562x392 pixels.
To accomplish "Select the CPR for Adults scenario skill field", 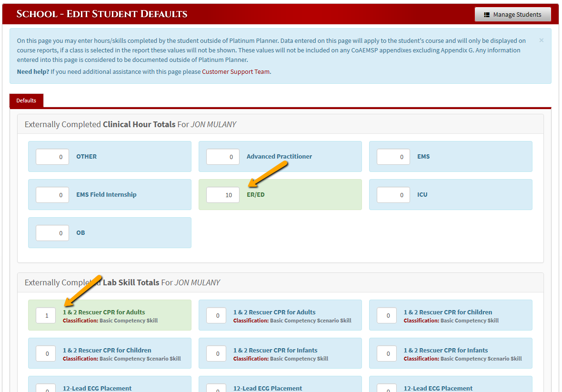I will pos(216,315).
